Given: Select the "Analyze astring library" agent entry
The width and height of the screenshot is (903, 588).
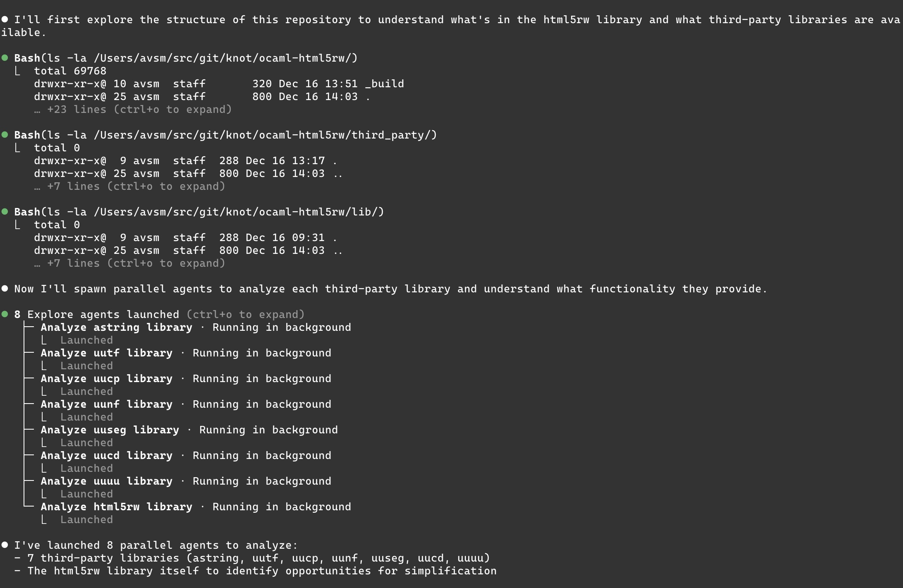Looking at the screenshot, I should click(116, 327).
